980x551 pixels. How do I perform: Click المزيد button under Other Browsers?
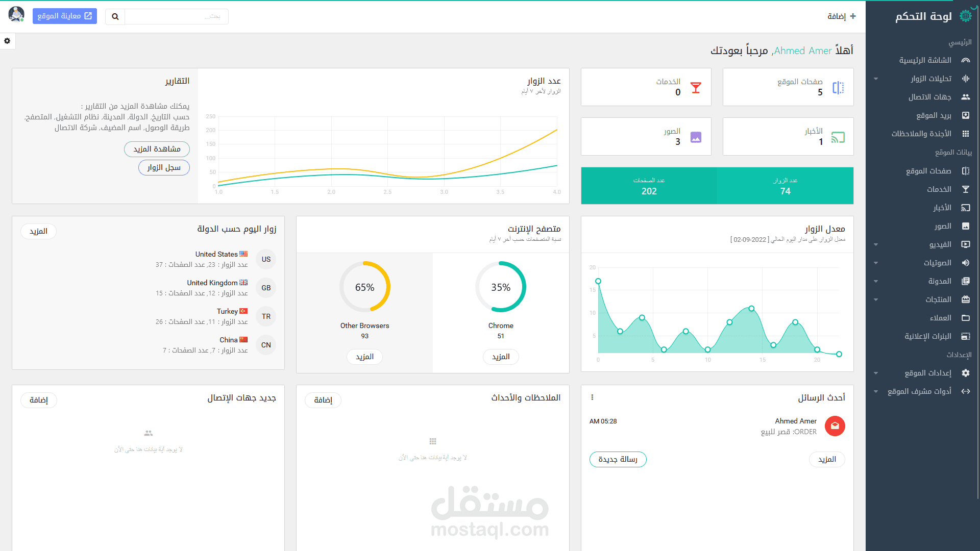tap(364, 357)
